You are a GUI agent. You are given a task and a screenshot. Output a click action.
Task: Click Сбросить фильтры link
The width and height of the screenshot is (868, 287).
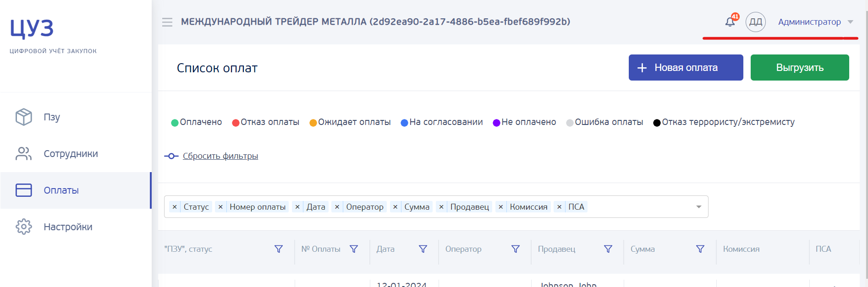point(220,156)
